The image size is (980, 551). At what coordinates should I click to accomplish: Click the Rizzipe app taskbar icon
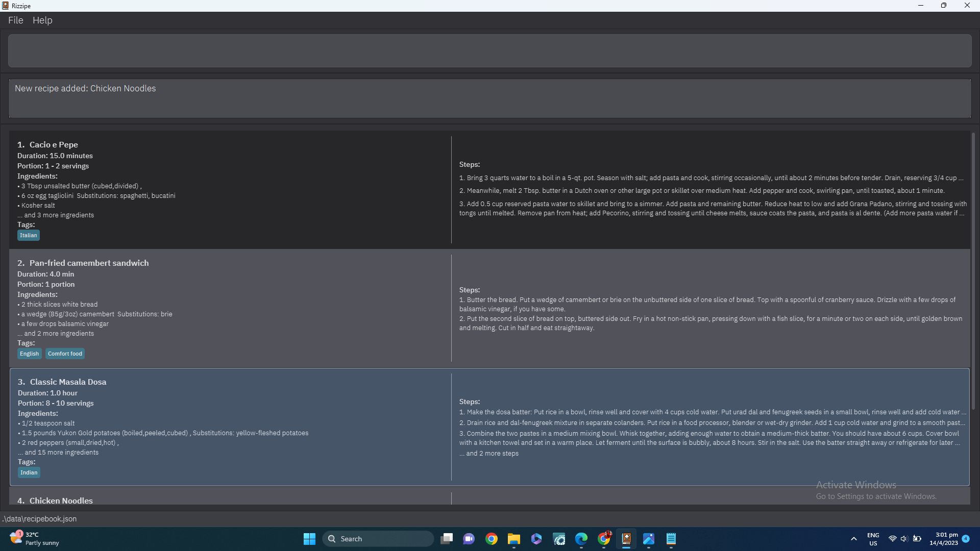pyautogui.click(x=626, y=539)
